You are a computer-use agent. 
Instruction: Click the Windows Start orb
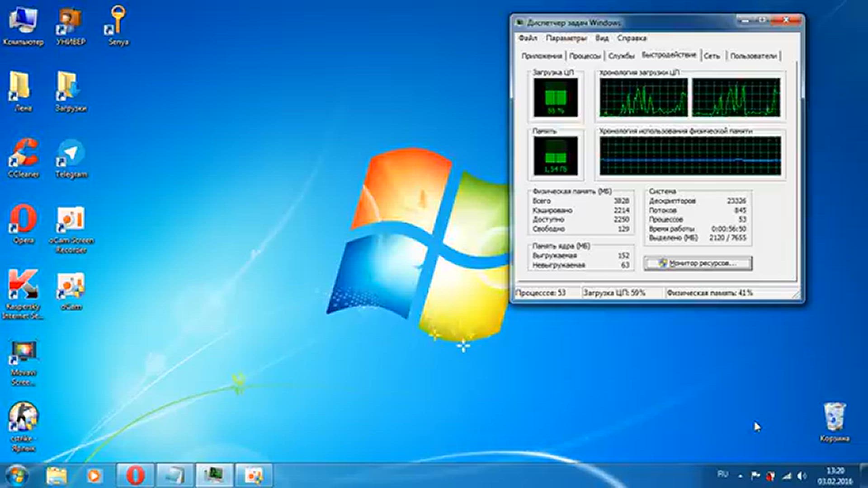tap(17, 475)
